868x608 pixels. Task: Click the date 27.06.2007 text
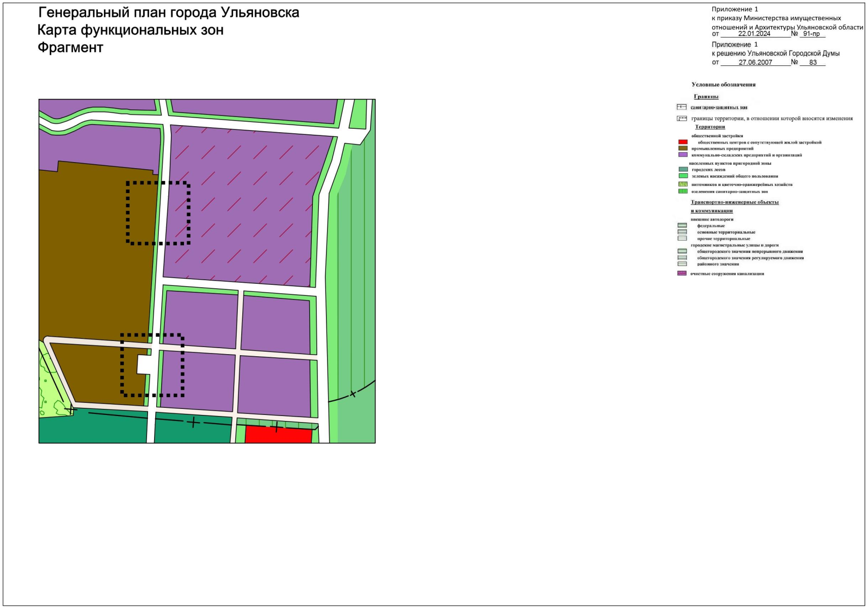755,62
